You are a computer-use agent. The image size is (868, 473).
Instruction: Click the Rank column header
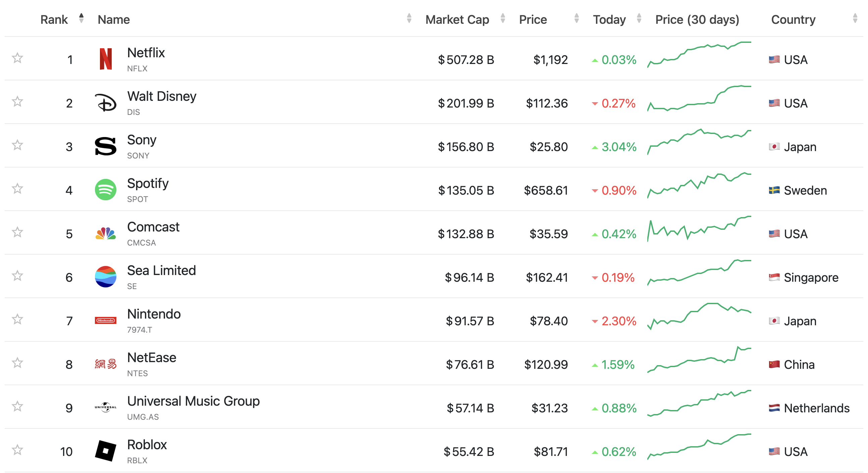point(54,19)
